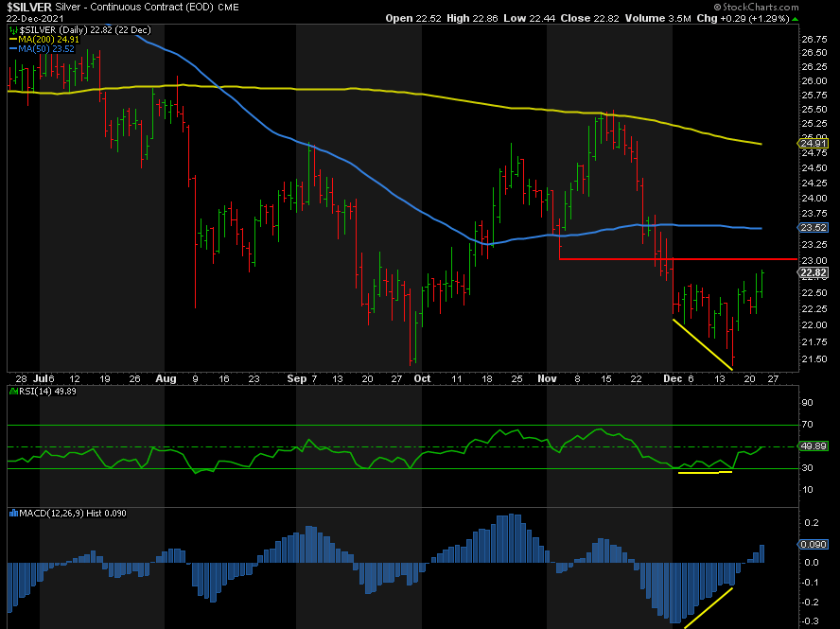840x629 pixels.
Task: Click the 'Close 22.82' header value
Action: 590,18
